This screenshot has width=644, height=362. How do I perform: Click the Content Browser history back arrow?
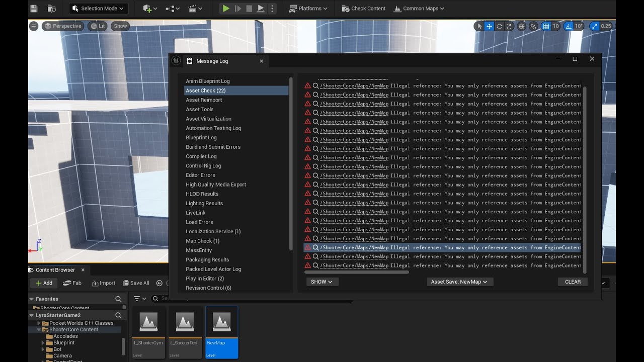tap(159, 283)
